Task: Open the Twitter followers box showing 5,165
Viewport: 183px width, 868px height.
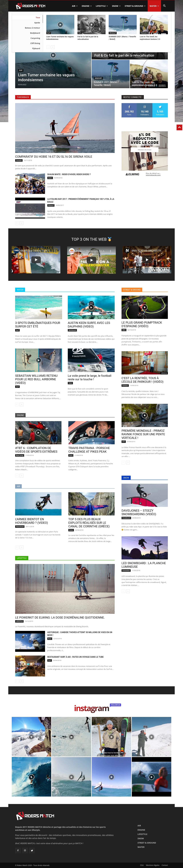Action: click(160, 110)
